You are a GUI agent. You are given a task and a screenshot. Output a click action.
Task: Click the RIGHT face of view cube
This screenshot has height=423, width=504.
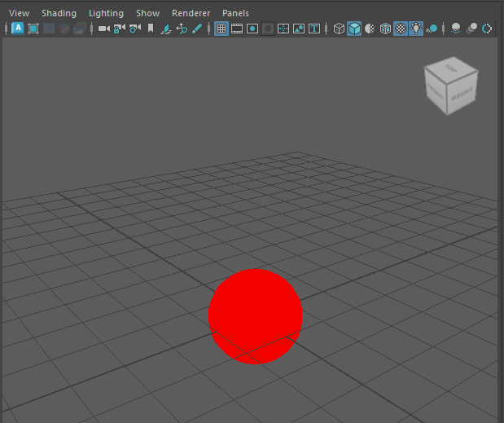462,94
